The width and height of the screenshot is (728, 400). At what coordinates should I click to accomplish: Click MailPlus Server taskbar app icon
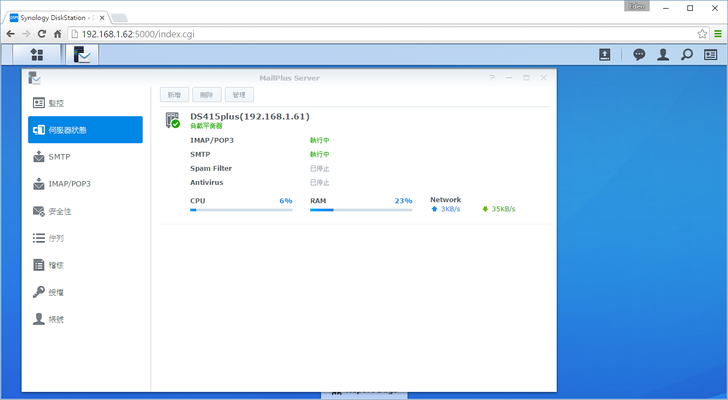82,55
